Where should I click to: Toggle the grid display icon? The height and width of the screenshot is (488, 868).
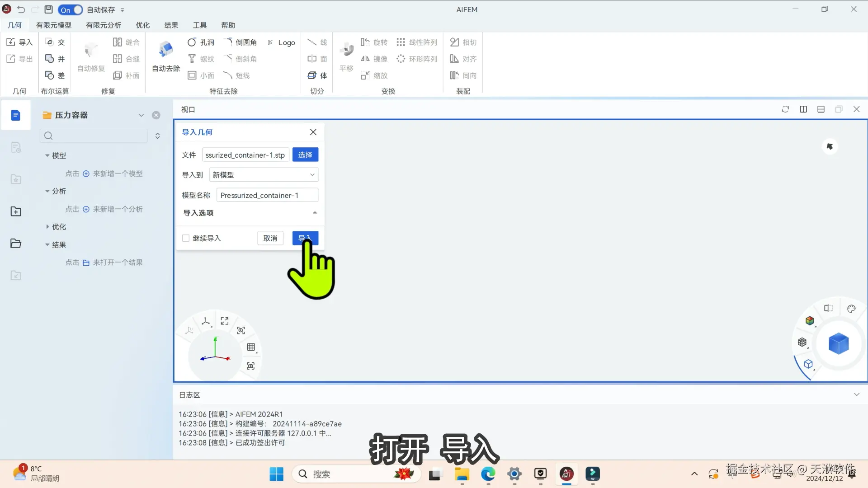251,347
